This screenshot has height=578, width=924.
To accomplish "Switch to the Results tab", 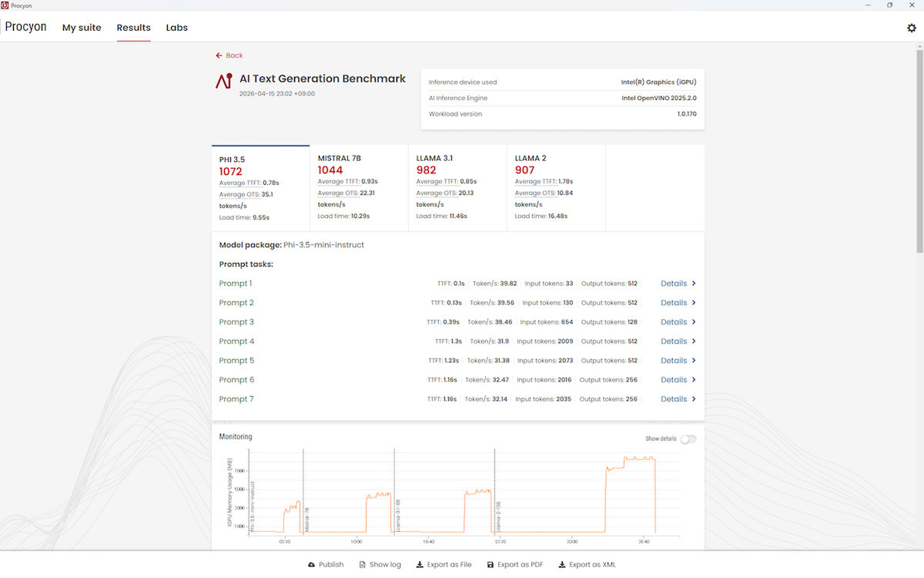I will coord(134,28).
